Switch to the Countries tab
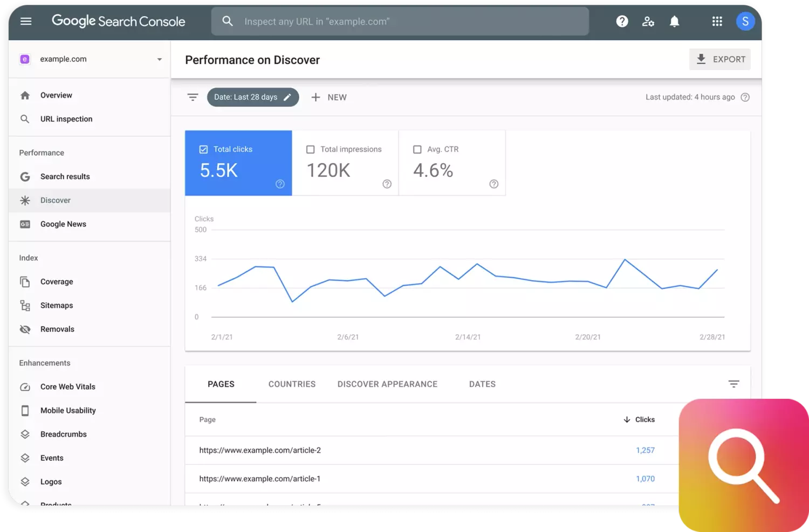The height and width of the screenshot is (532, 809). pyautogui.click(x=292, y=384)
